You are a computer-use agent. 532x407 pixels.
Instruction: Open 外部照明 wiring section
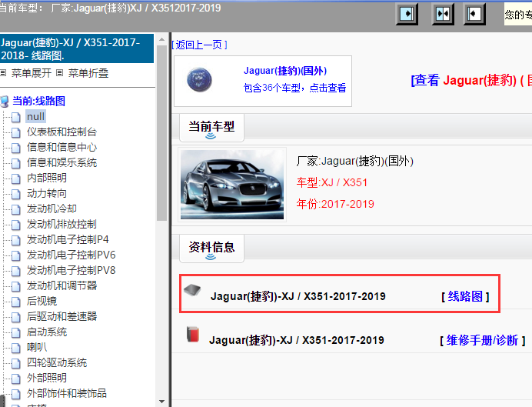[x=47, y=378]
